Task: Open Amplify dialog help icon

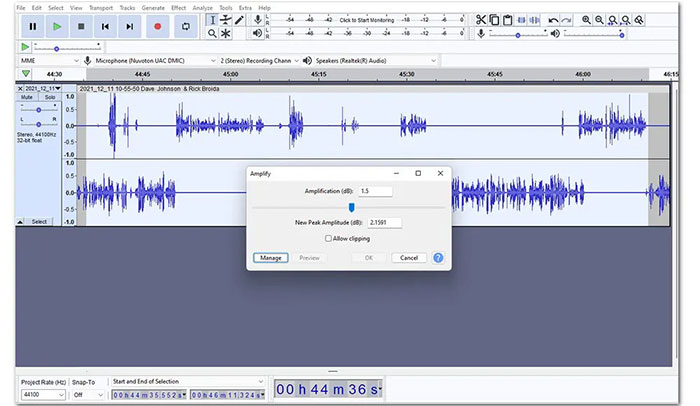Action: (438, 257)
